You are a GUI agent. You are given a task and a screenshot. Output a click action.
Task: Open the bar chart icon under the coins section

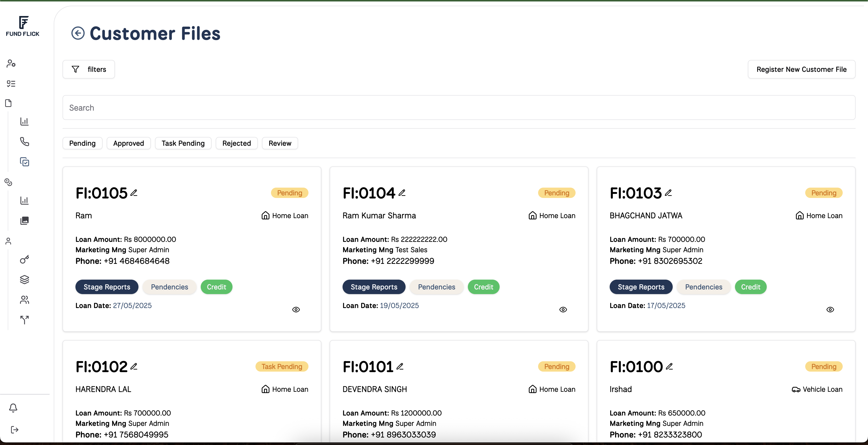[24, 201]
